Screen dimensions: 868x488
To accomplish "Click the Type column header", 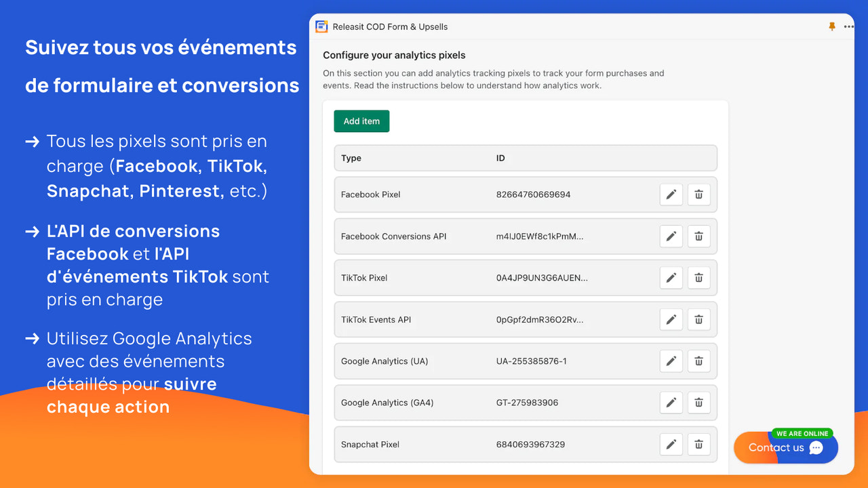I will (351, 158).
